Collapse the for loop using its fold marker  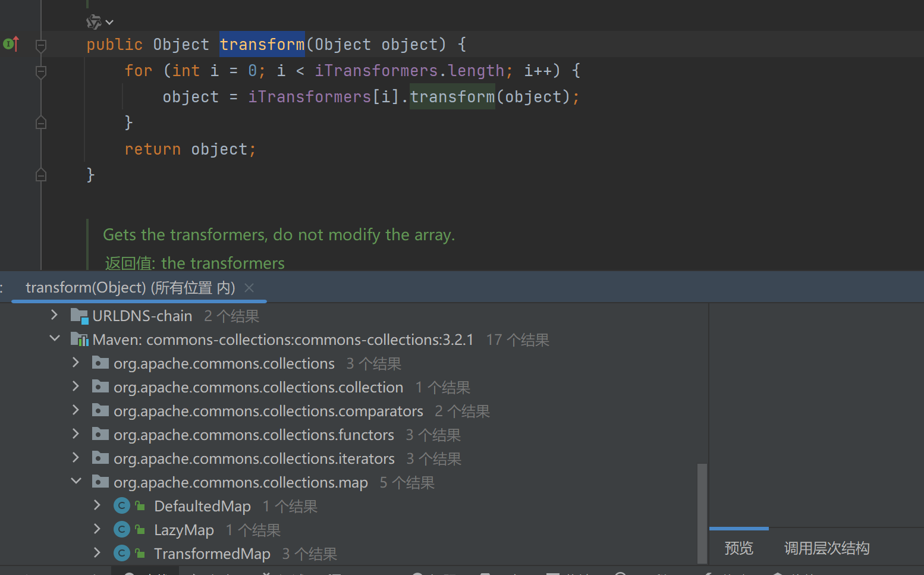41,71
